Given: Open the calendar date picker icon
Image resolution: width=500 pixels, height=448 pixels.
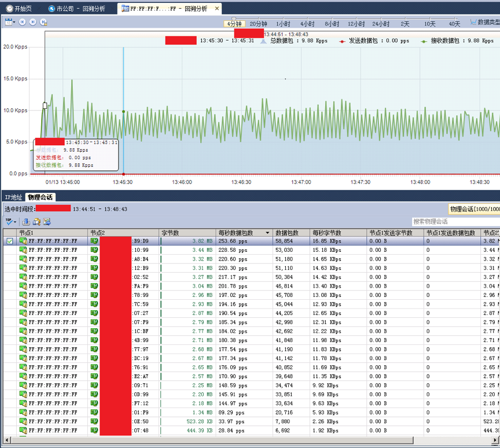Looking at the screenshot, I should pyautogui.click(x=9, y=22).
